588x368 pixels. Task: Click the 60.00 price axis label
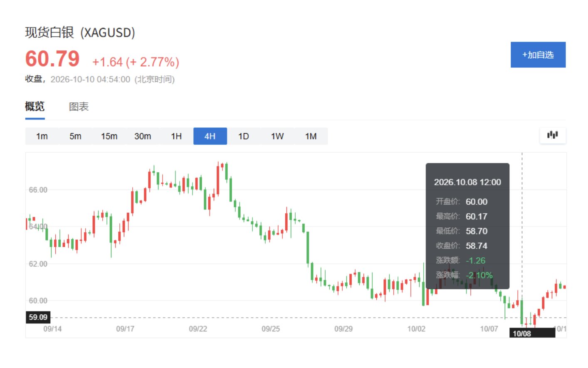click(x=38, y=301)
